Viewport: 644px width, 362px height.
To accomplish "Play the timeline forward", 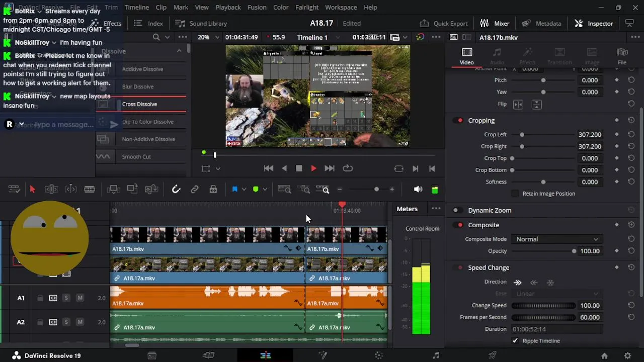I will (313, 168).
